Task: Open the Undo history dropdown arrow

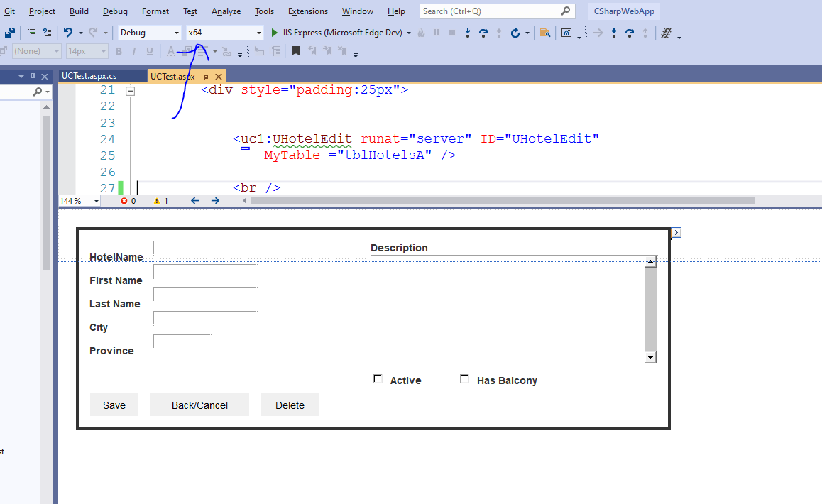Action: (81, 33)
